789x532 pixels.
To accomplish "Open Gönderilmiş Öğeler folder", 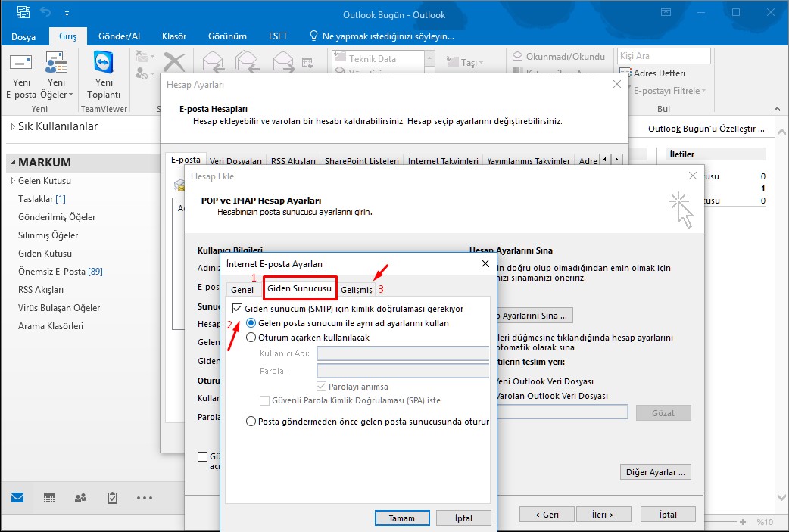I will tap(57, 217).
